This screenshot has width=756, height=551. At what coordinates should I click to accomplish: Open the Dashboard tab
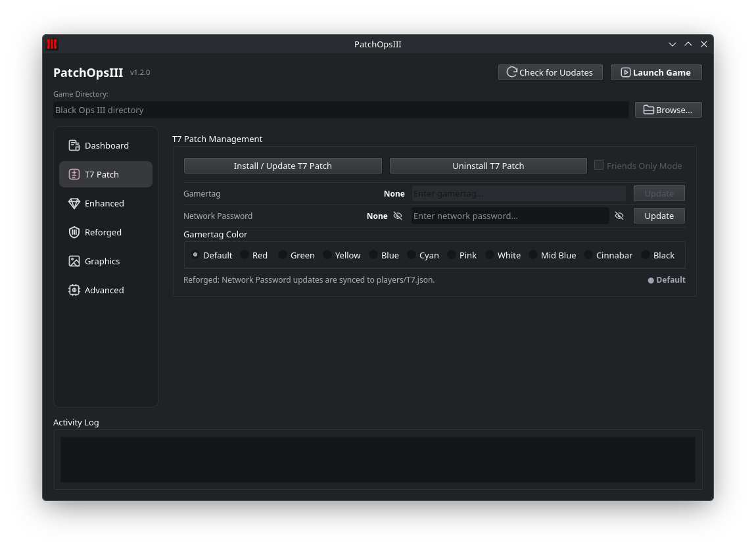[106, 145]
